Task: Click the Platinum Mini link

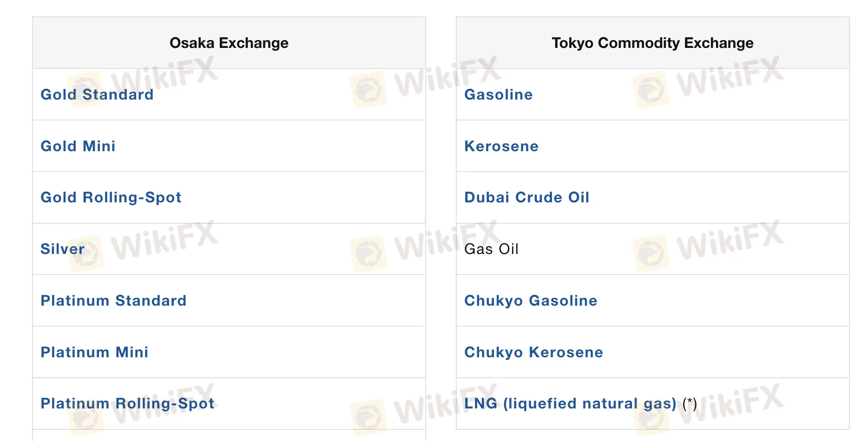Action: coord(94,352)
